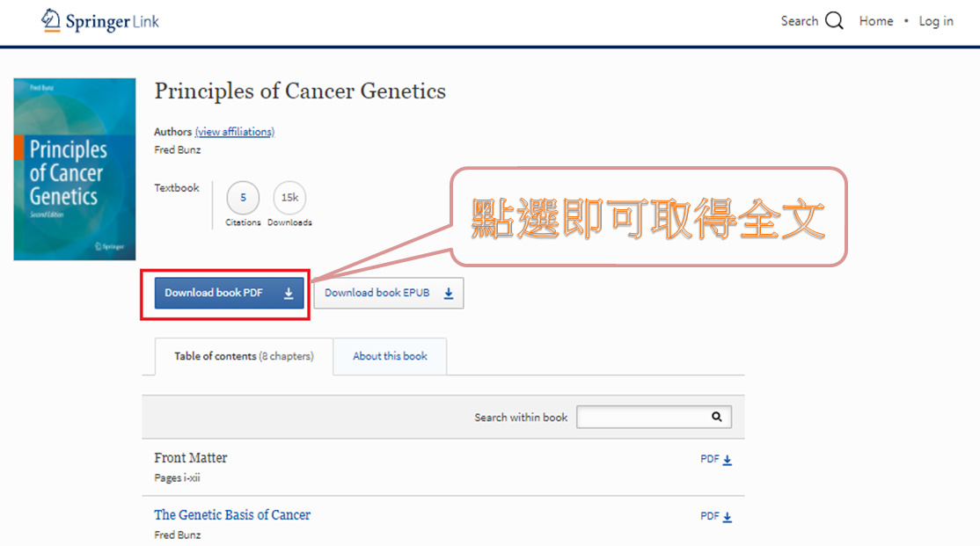Click download arrow next to Front Matter PDF
The width and height of the screenshot is (980, 546).
(727, 460)
